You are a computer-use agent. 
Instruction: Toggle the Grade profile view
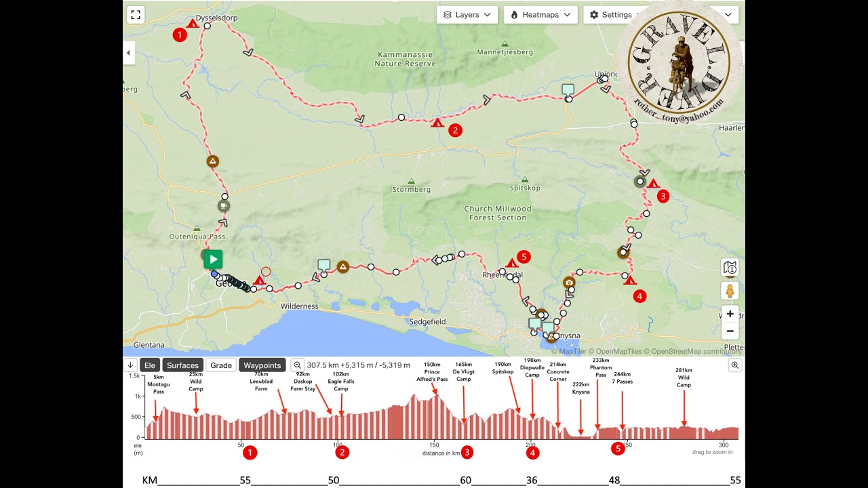coord(221,365)
